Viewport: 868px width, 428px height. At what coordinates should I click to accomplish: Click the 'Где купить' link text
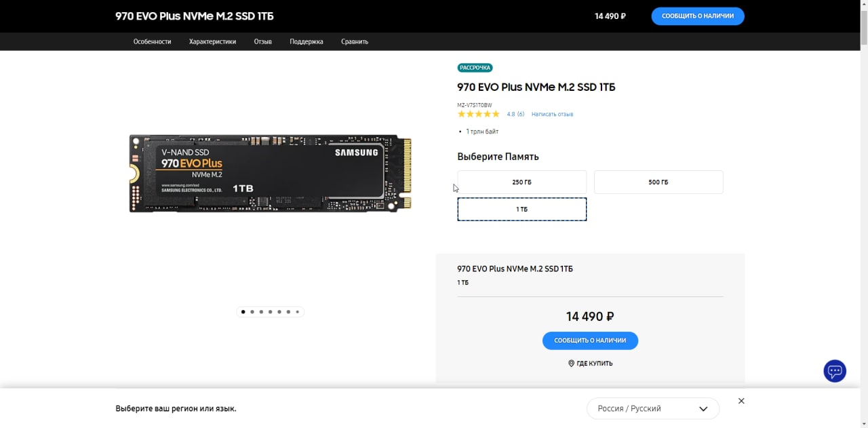595,364
